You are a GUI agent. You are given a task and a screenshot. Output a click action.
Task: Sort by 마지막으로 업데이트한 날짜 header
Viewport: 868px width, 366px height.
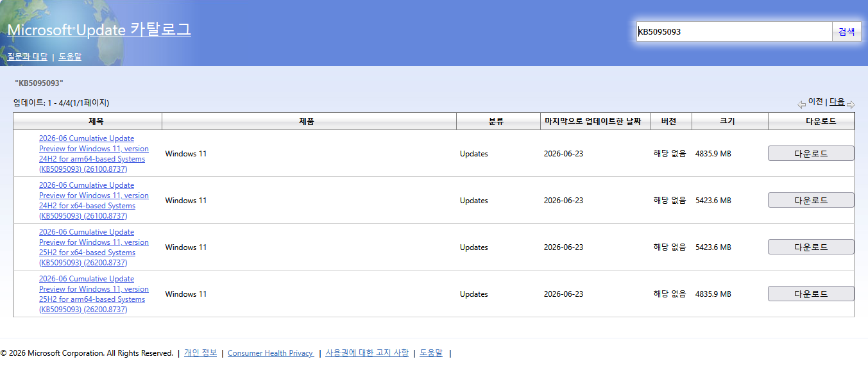tap(595, 121)
